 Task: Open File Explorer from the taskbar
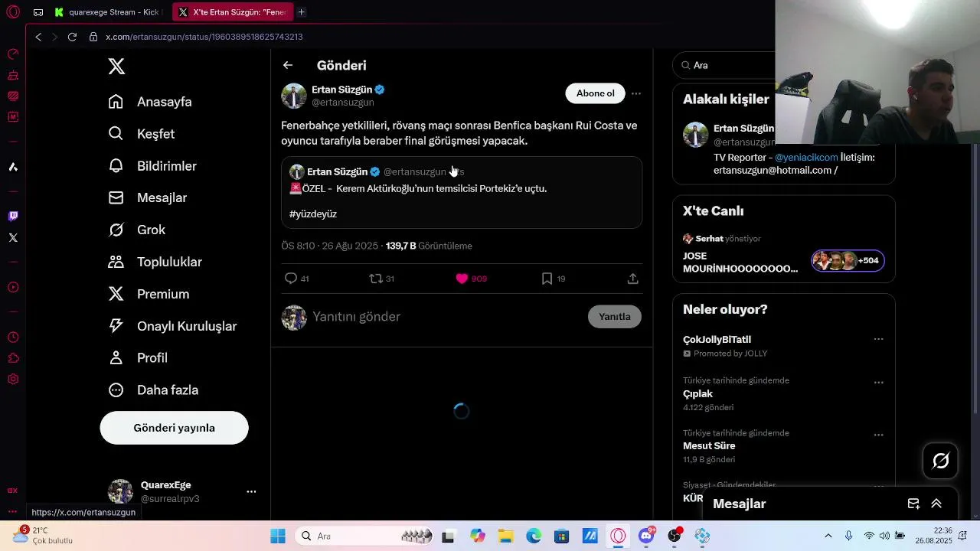(505, 536)
